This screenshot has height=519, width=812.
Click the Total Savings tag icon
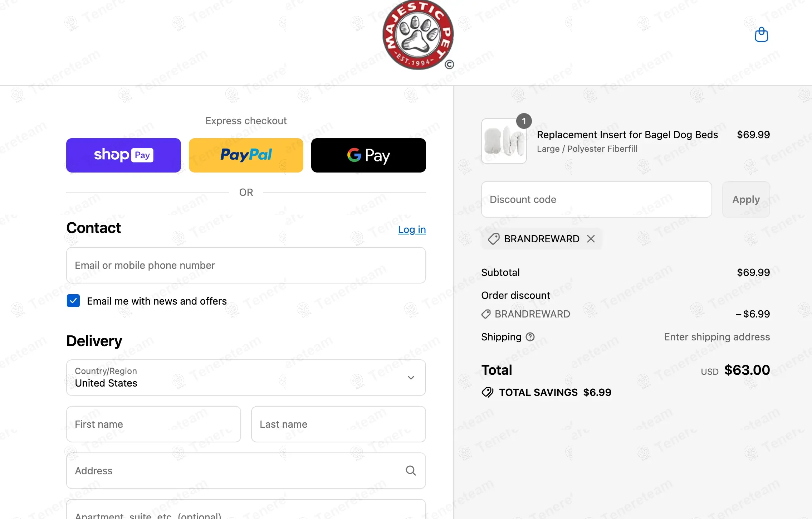click(x=488, y=392)
